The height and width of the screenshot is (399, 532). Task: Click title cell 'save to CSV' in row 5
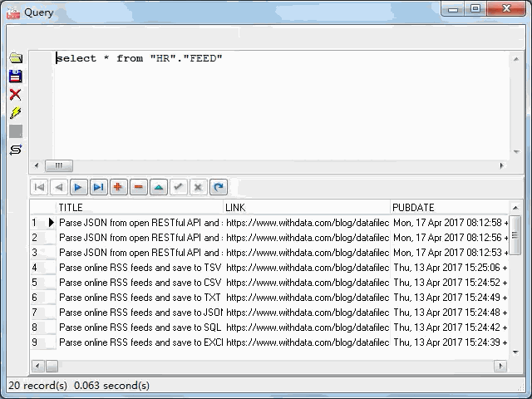pos(140,283)
